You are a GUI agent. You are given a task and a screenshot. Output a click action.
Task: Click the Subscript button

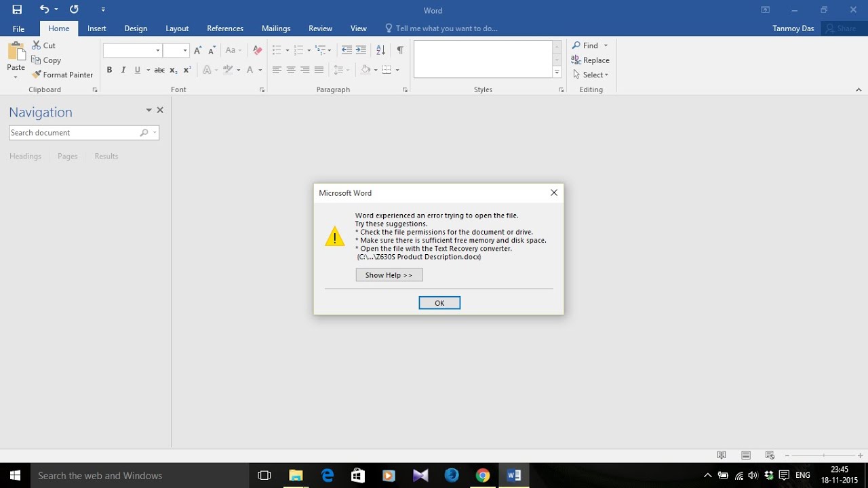pyautogui.click(x=173, y=70)
